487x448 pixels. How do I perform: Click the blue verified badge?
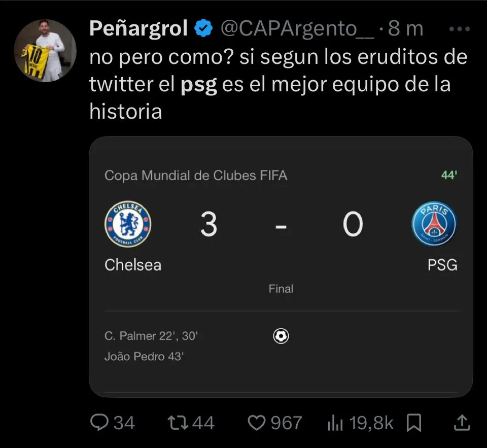(204, 29)
